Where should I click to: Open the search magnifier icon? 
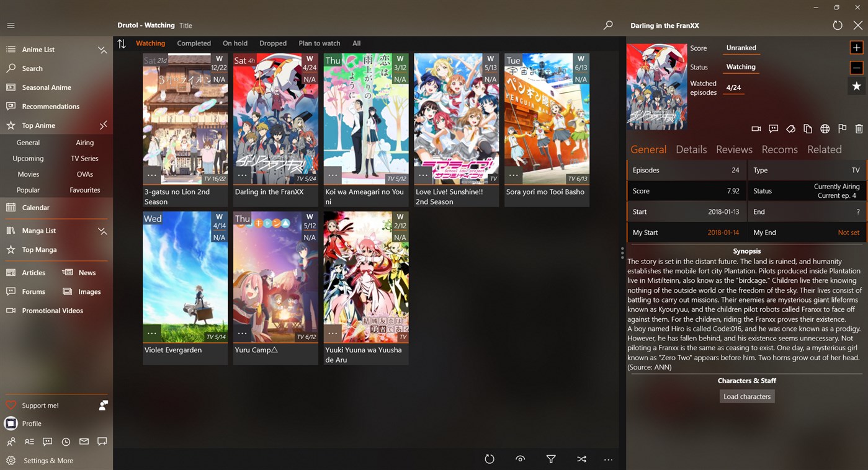pos(608,25)
